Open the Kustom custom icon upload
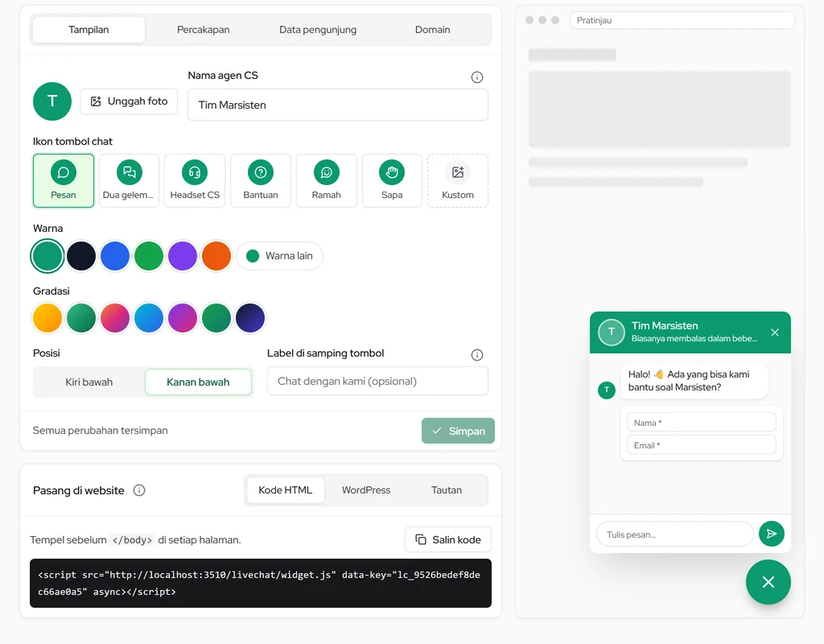 [x=458, y=180]
